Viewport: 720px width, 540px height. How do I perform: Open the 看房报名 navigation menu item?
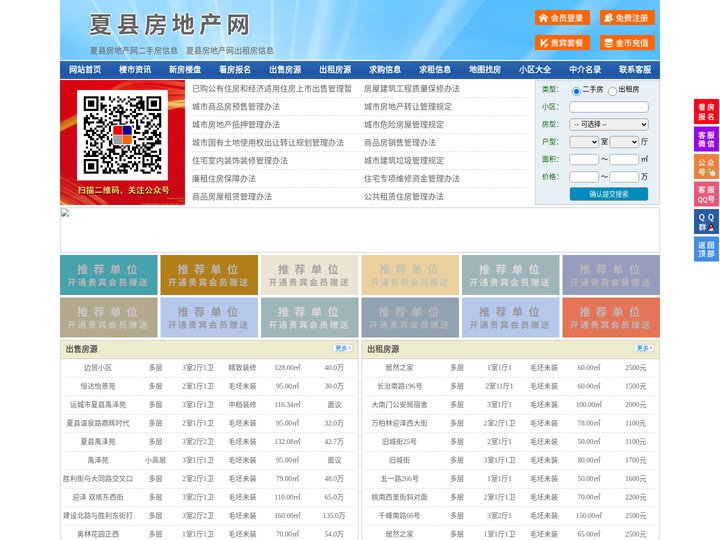coord(235,70)
